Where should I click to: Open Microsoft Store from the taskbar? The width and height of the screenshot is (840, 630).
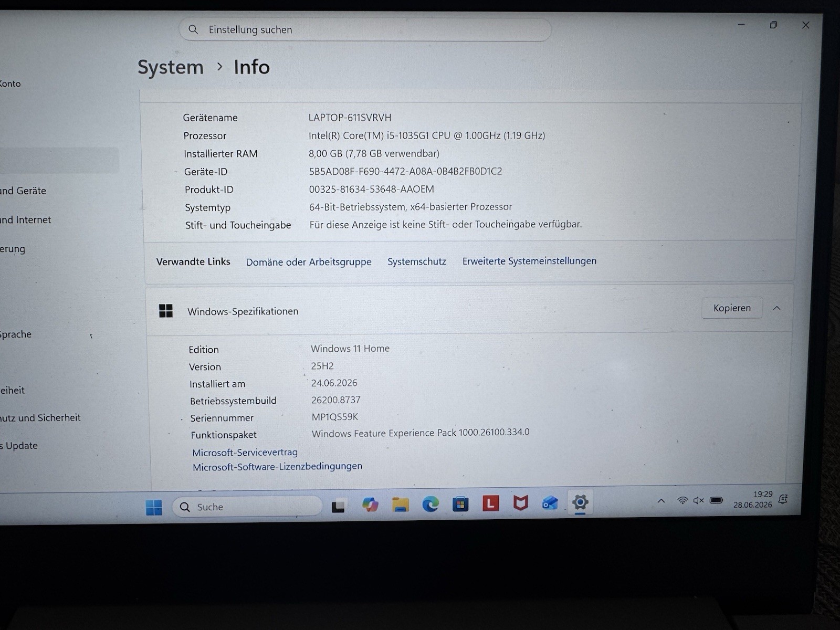[460, 504]
